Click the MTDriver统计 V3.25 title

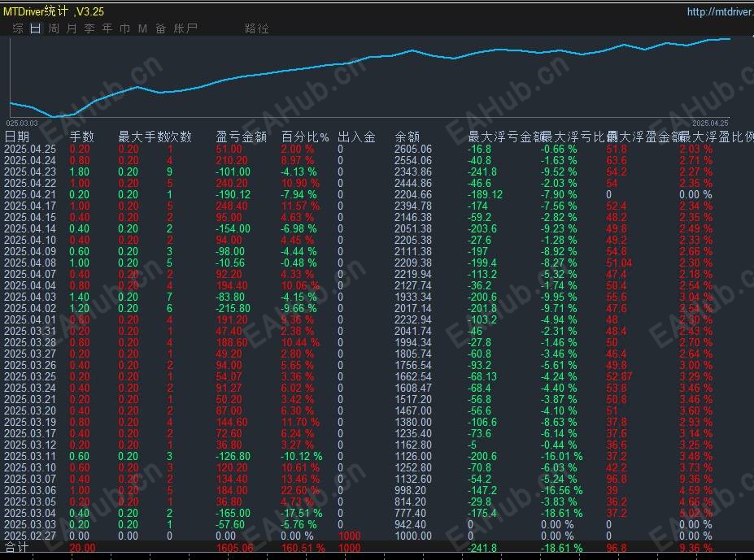tap(54, 11)
